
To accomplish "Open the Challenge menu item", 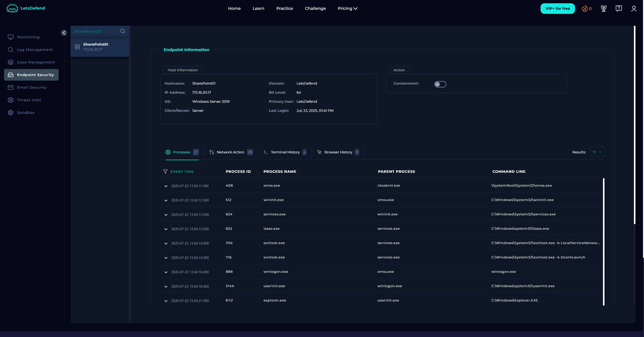I will tap(315, 9).
